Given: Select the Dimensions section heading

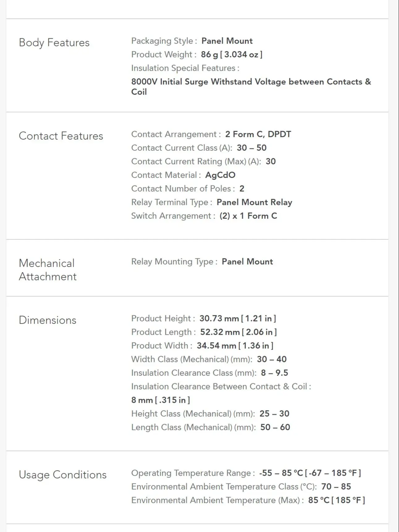Looking at the screenshot, I should click(x=48, y=320).
